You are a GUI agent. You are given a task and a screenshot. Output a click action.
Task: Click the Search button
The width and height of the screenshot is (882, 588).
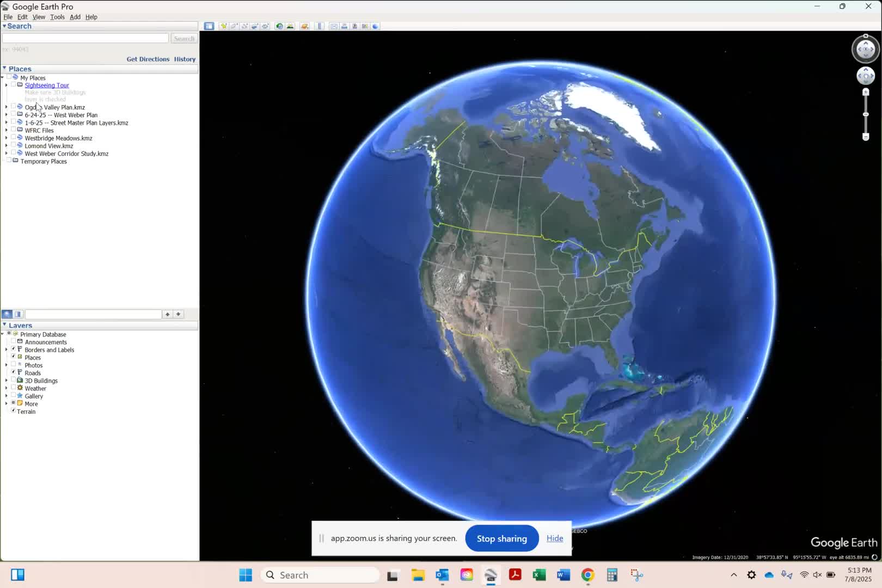(x=184, y=38)
